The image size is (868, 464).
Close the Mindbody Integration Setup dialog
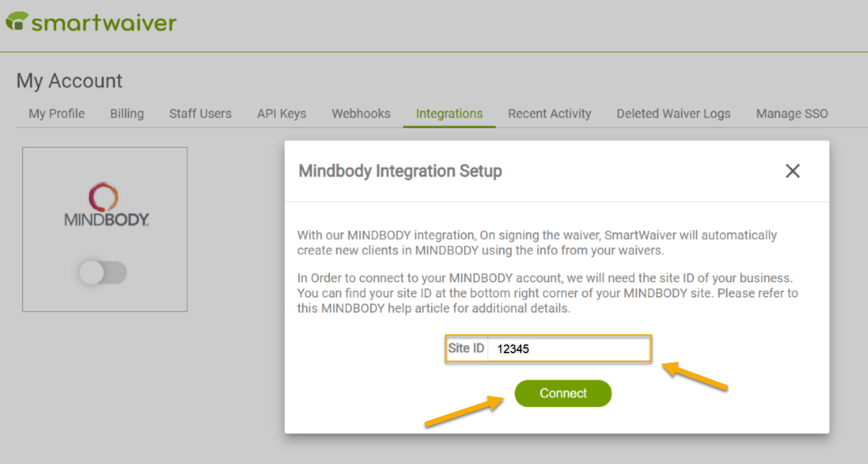[x=792, y=171]
